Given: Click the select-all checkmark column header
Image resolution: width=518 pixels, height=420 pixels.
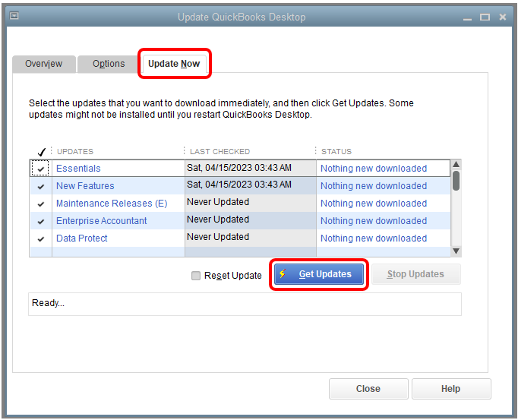Looking at the screenshot, I should 41,152.
